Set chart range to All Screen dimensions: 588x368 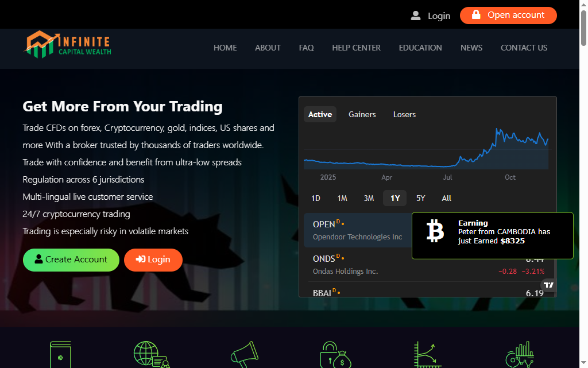pos(446,198)
